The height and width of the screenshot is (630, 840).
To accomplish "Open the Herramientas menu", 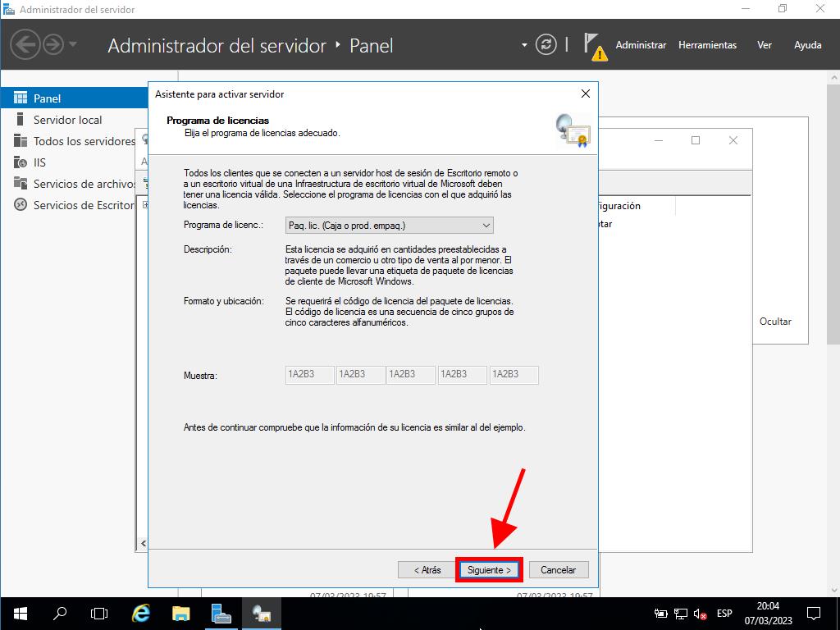I will (x=707, y=45).
